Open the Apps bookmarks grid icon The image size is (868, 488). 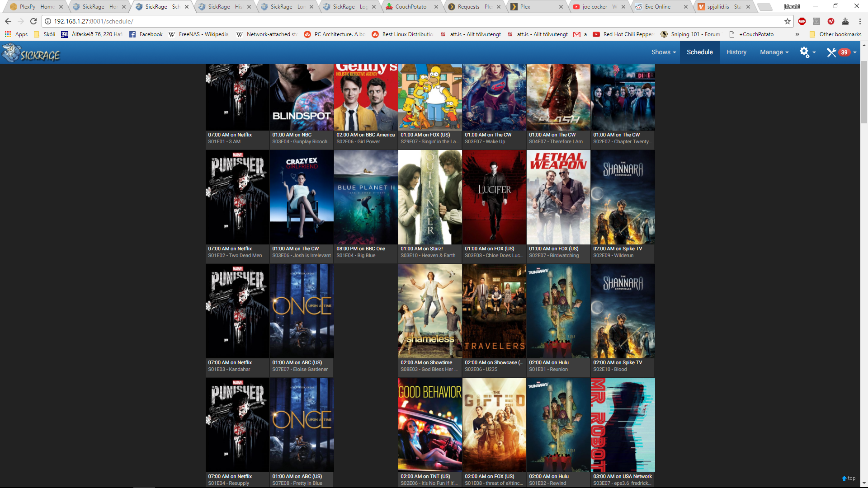click(8, 34)
